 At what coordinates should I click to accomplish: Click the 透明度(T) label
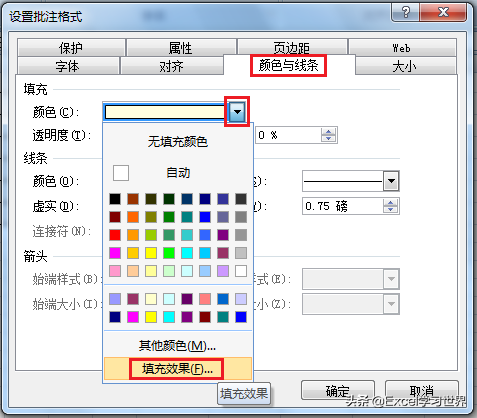(x=62, y=135)
